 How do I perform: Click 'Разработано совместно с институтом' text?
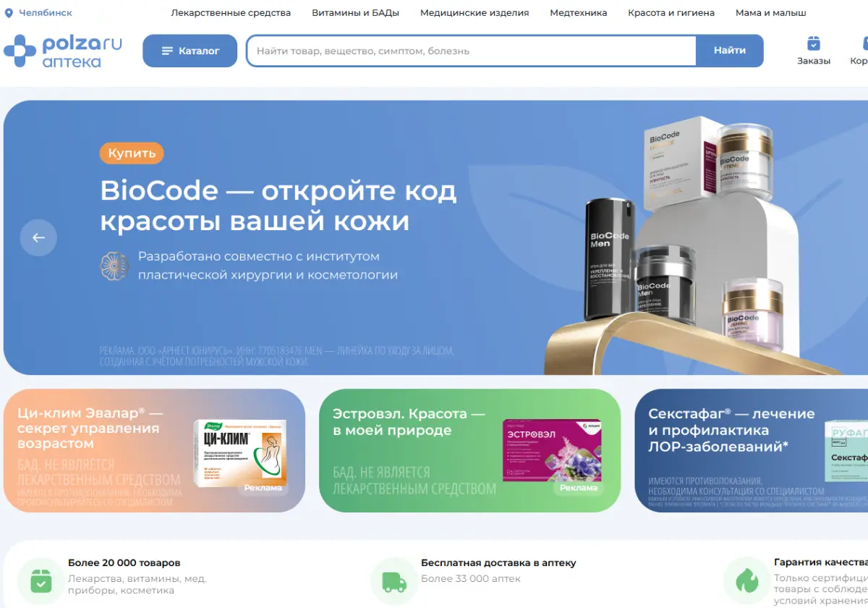point(258,256)
